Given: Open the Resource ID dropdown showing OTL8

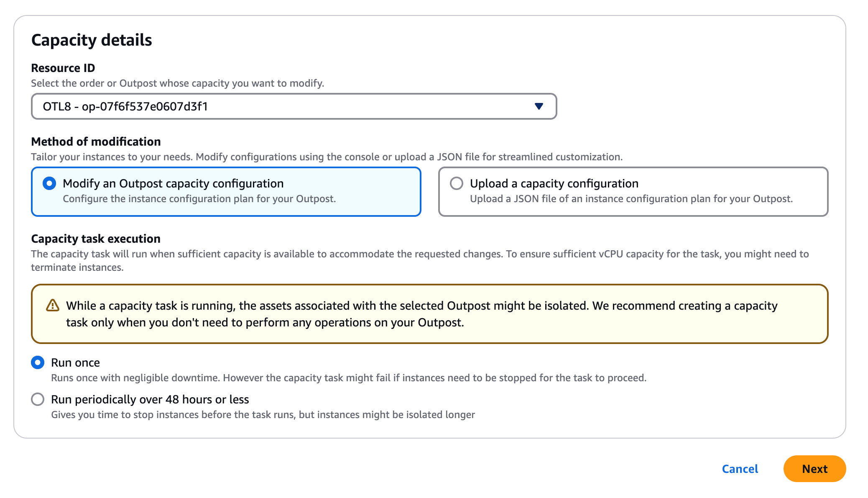Looking at the screenshot, I should coord(293,106).
